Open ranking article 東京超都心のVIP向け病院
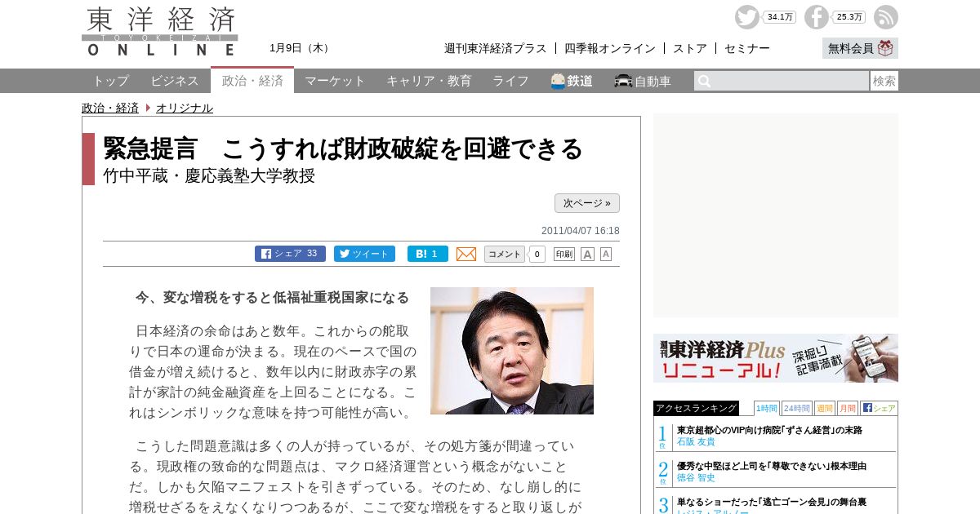 click(769, 430)
